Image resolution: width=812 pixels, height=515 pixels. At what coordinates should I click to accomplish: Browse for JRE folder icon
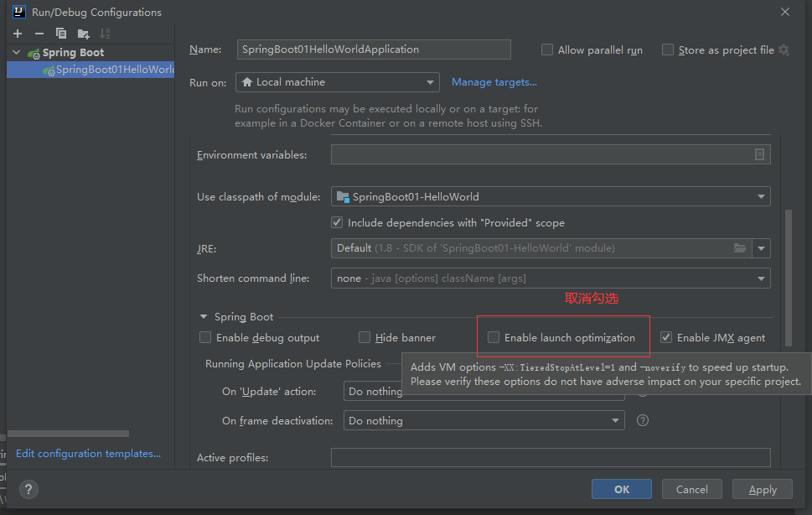tap(740, 248)
